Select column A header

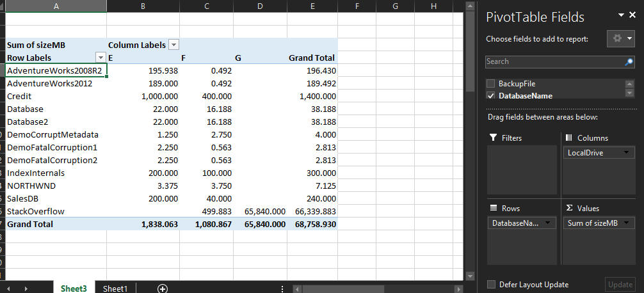tap(56, 6)
